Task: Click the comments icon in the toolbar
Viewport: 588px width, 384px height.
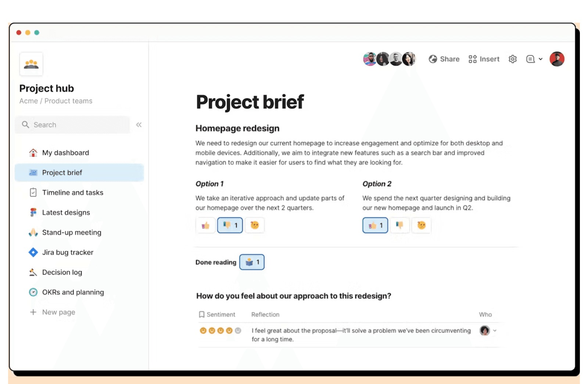Action: (530, 59)
